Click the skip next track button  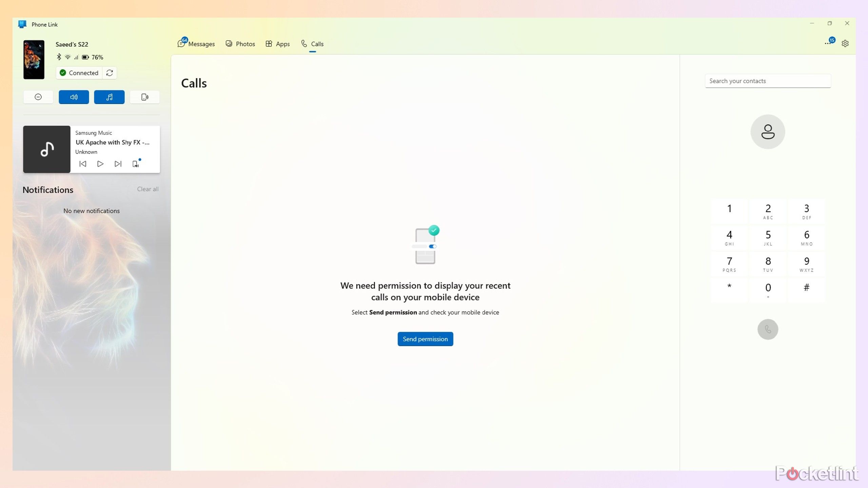[117, 164]
